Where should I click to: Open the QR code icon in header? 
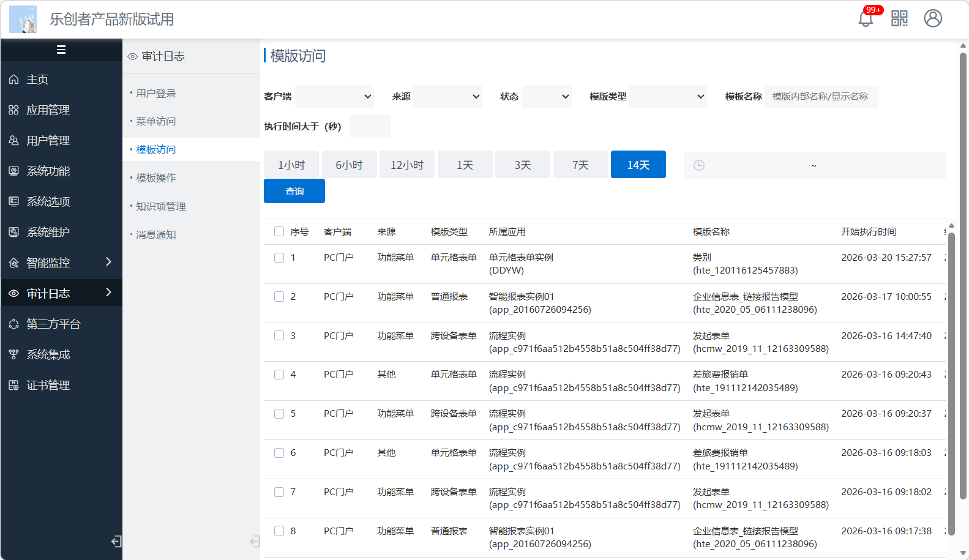pyautogui.click(x=899, y=18)
